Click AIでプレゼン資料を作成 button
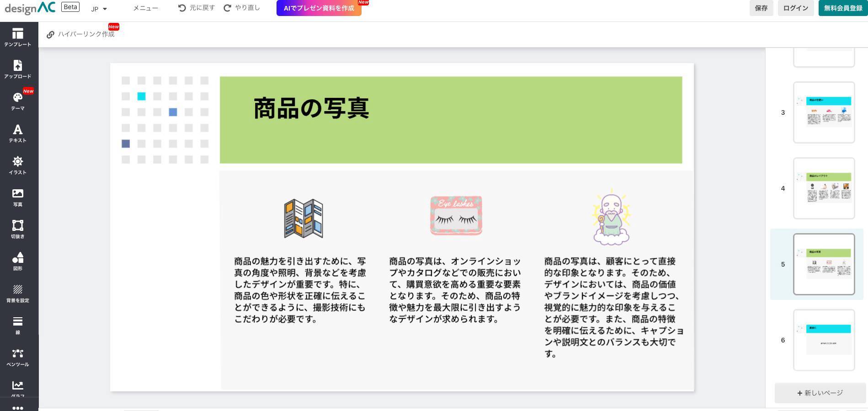The image size is (868, 411). (319, 8)
